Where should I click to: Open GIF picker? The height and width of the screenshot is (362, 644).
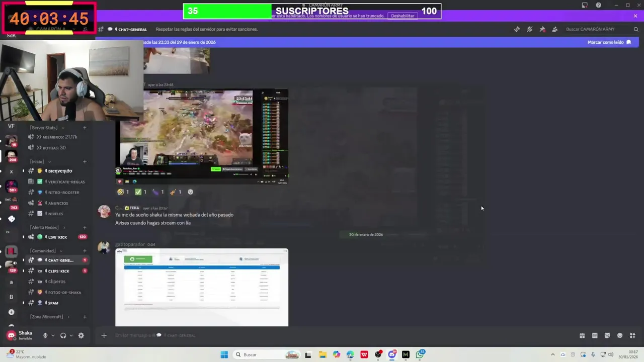[595, 335]
